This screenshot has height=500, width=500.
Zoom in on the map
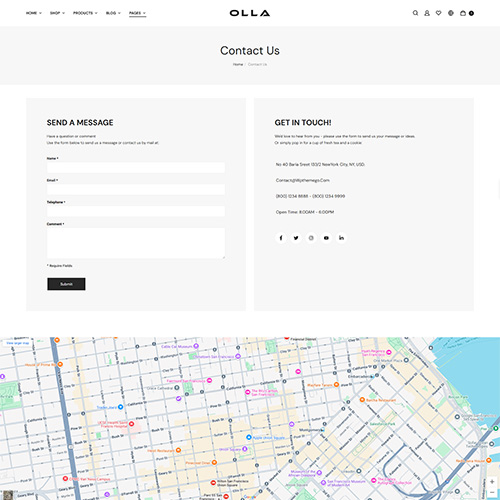click(492, 482)
